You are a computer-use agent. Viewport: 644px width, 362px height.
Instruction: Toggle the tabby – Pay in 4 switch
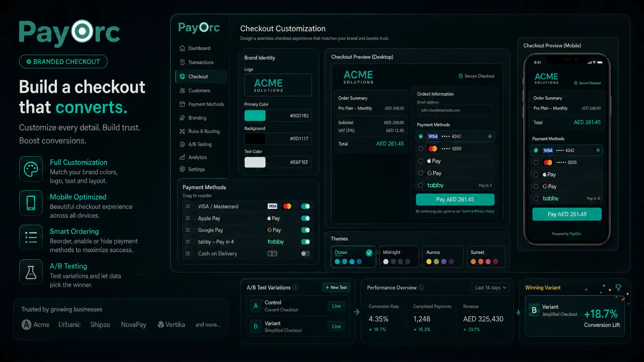tap(305, 242)
